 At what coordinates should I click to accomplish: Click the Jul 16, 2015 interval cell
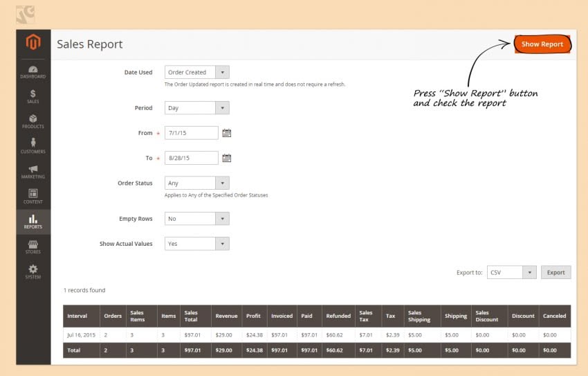[82, 334]
